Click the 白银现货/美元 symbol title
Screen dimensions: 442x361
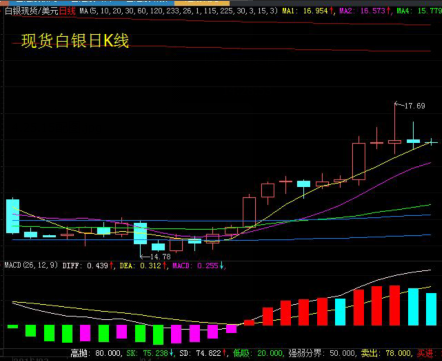pyautogui.click(x=31, y=11)
